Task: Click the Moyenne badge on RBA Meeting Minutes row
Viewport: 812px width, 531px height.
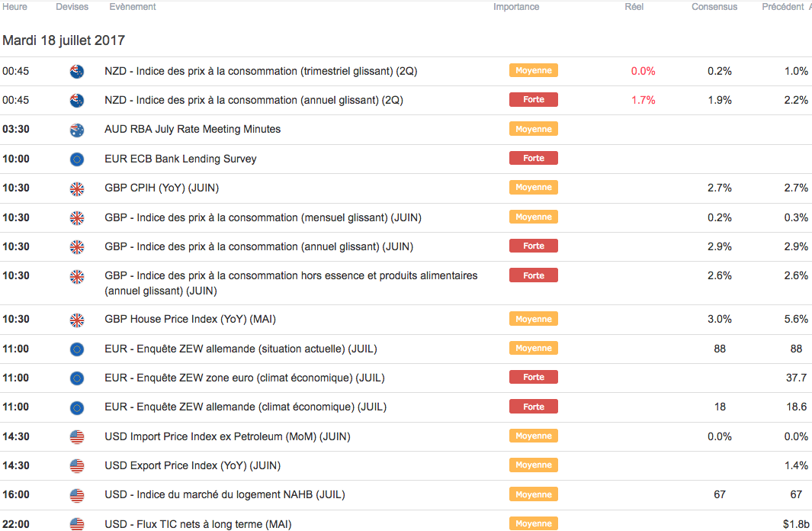Action: pos(534,130)
